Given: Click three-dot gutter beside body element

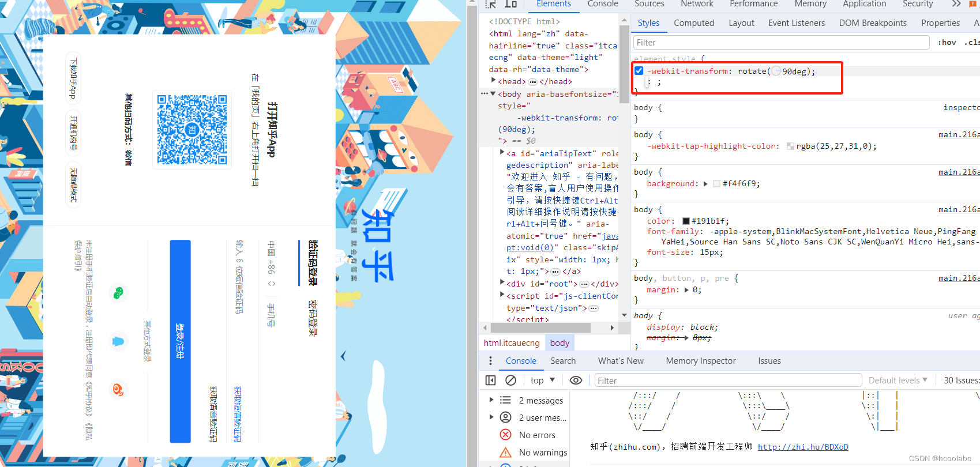Looking at the screenshot, I should tap(484, 94).
